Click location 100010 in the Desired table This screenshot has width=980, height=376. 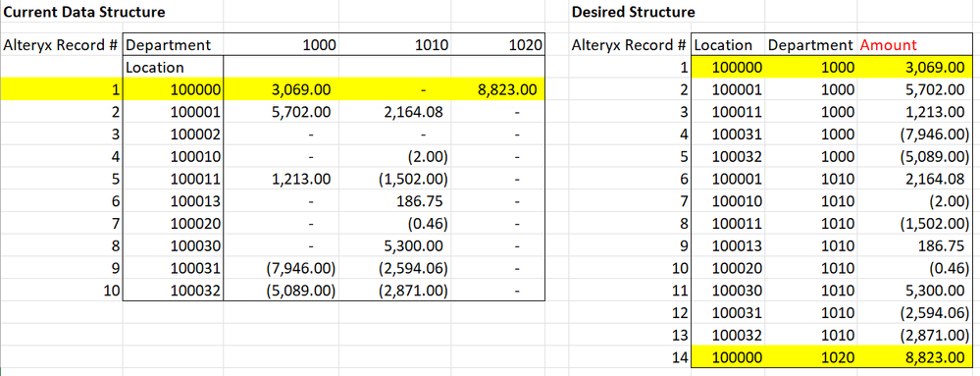tap(737, 202)
